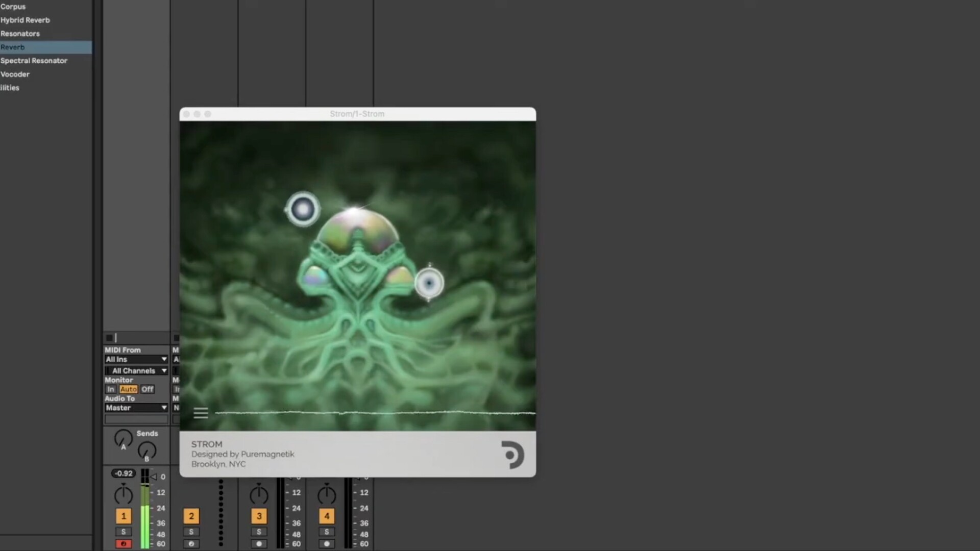This screenshot has width=980, height=551.
Task: Close the Strom plugin window
Action: (x=187, y=114)
